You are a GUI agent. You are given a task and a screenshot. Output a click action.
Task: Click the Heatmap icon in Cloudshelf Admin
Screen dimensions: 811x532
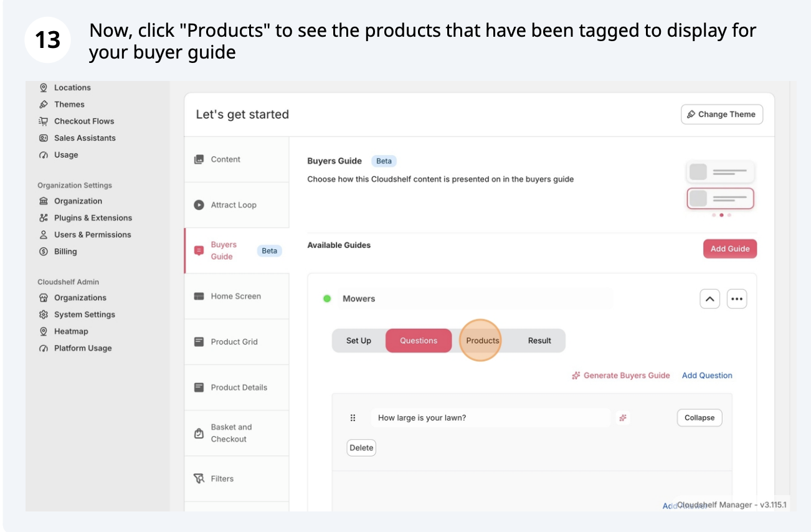[44, 331]
